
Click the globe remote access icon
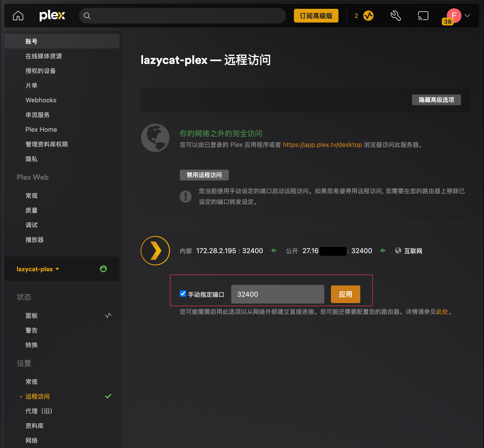[155, 138]
